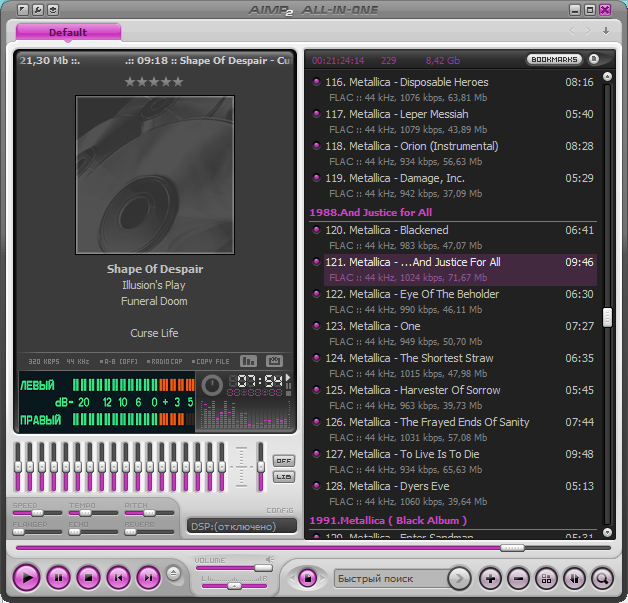Click the Быстрый поиск search field

pyautogui.click(x=392, y=578)
